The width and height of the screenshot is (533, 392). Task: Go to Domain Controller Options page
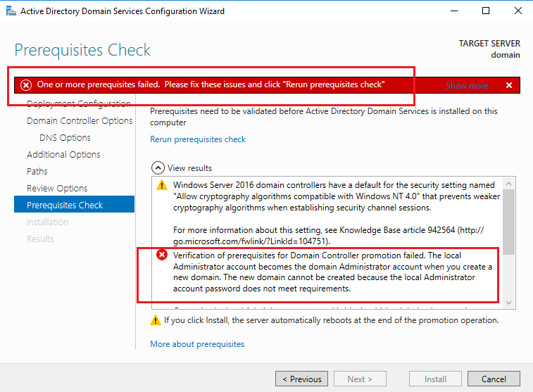pos(80,120)
